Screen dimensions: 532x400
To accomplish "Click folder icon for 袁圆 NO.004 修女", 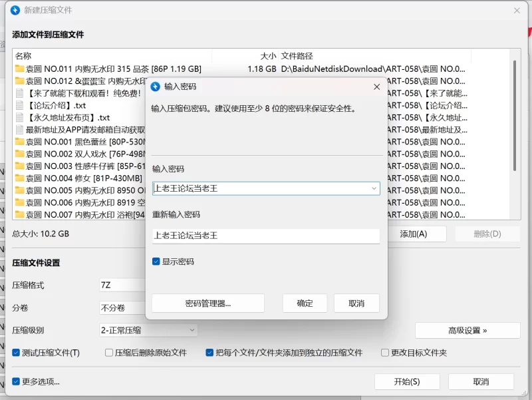I will pyautogui.click(x=19, y=178).
